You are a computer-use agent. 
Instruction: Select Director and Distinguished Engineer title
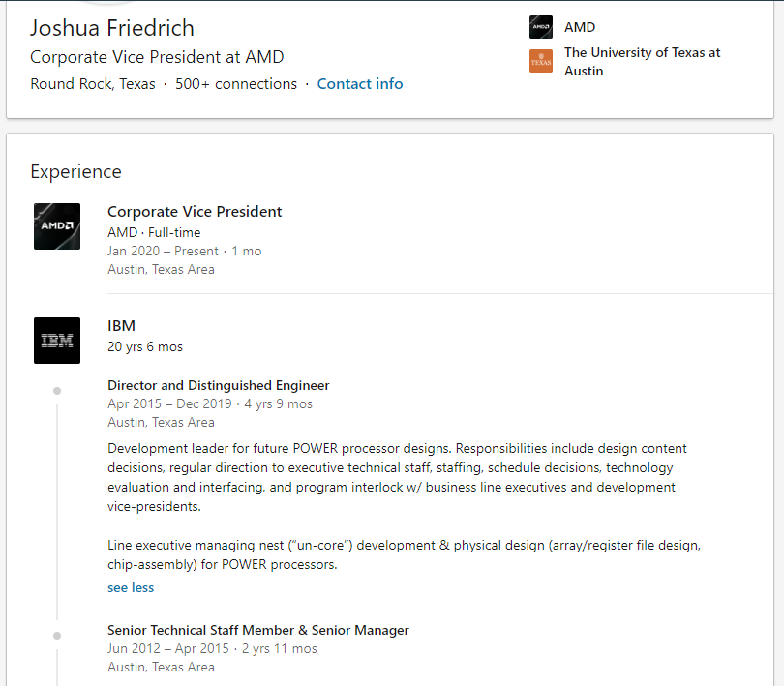click(x=219, y=385)
